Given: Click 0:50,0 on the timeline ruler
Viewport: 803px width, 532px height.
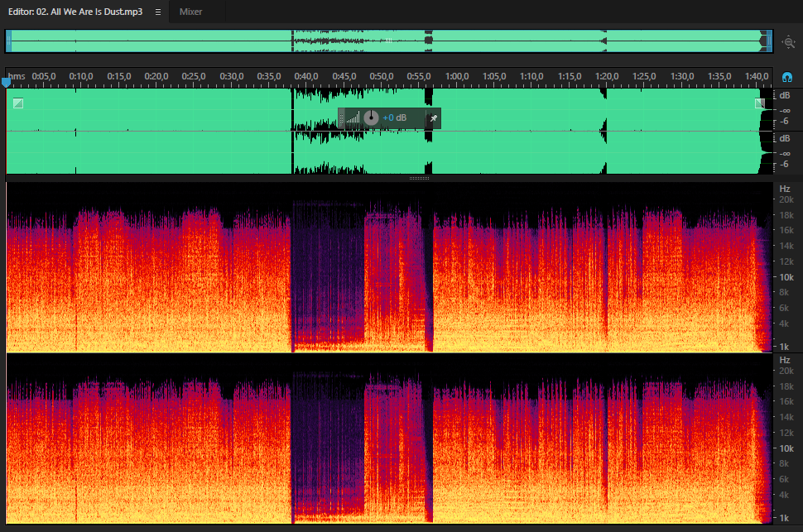Looking at the screenshot, I should (382, 76).
